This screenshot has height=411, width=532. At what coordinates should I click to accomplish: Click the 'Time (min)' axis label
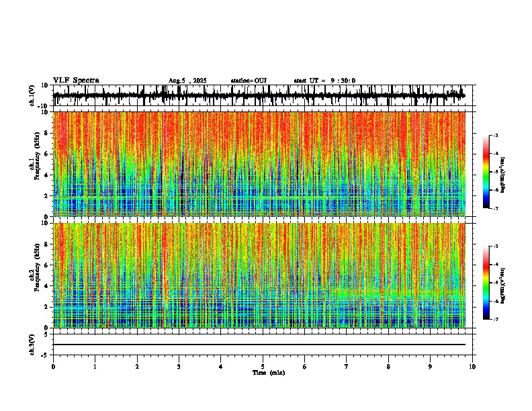click(x=269, y=373)
